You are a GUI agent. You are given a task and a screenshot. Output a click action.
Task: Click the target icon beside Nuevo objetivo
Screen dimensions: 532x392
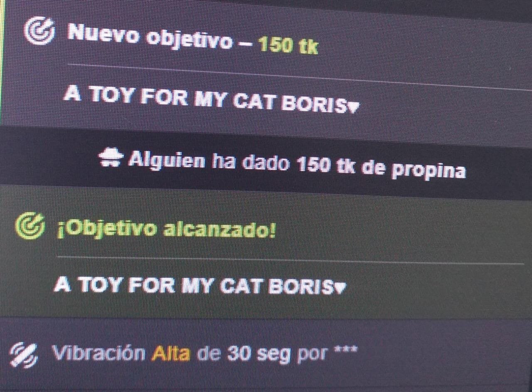pos(39,31)
